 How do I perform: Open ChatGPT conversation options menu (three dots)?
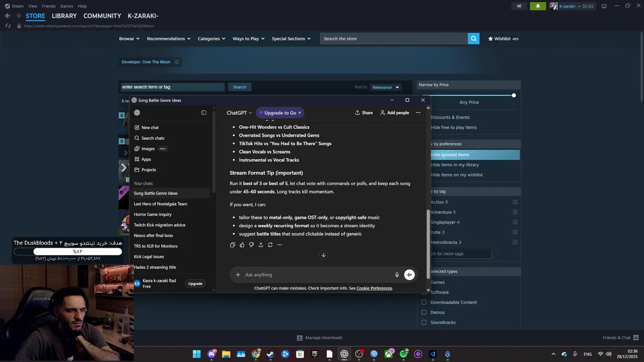point(418,113)
